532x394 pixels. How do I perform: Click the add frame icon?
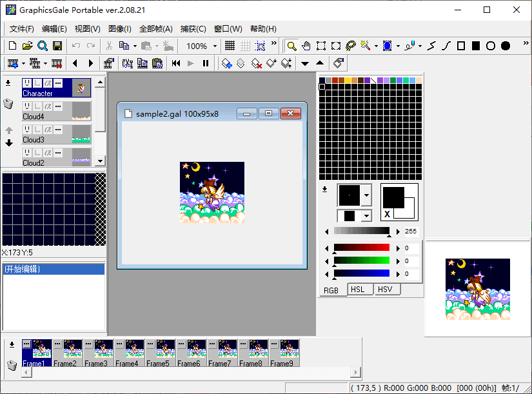pyautogui.click(x=13, y=63)
